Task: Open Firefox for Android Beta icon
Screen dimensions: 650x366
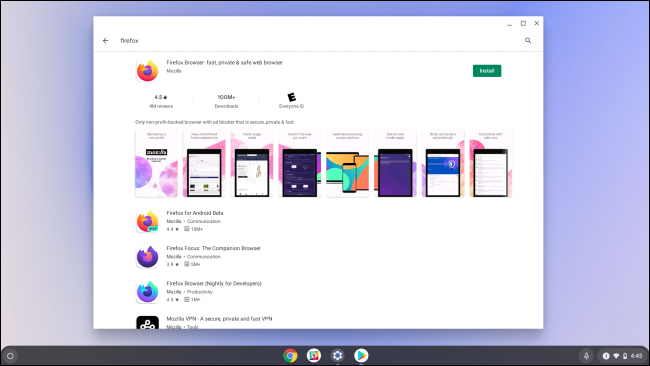Action: click(x=148, y=221)
